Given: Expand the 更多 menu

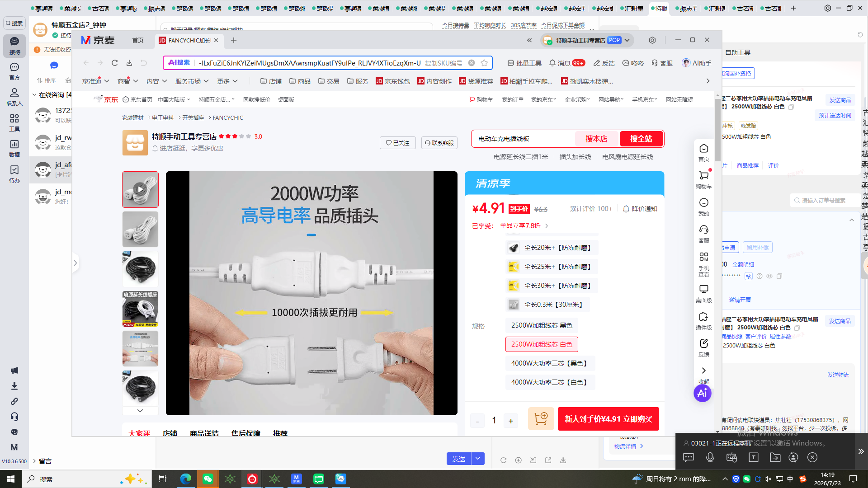Looking at the screenshot, I should tap(227, 81).
